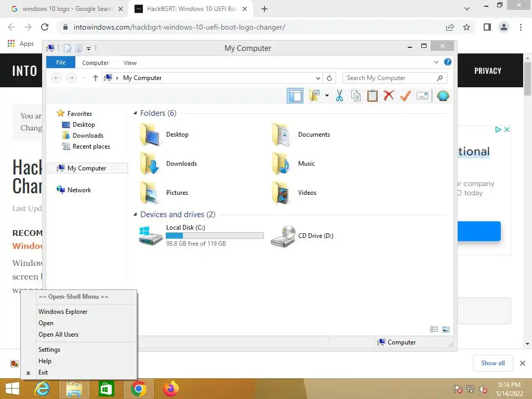Viewport: 532px width, 399px height.
Task: Click the Windows Start button
Action: (x=12, y=389)
